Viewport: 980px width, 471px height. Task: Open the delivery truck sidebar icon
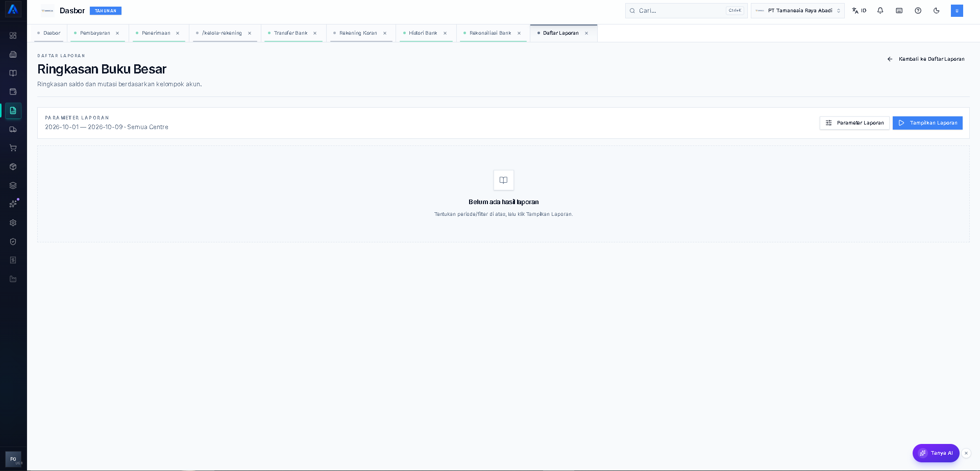13,129
